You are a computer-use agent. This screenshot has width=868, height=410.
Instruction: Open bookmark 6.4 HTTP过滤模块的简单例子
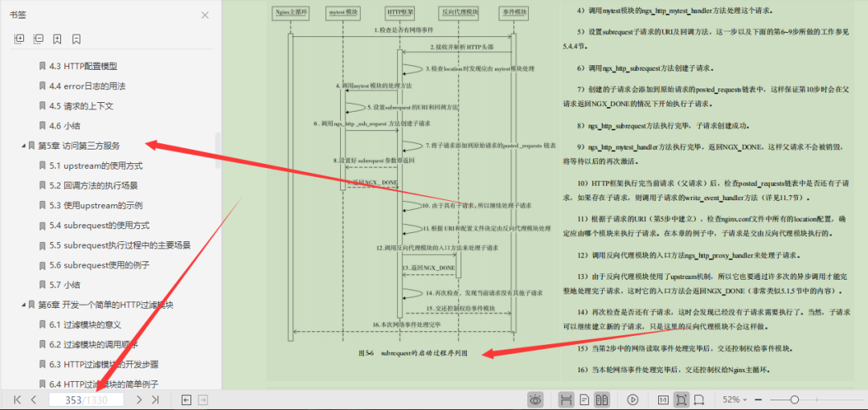(x=104, y=383)
